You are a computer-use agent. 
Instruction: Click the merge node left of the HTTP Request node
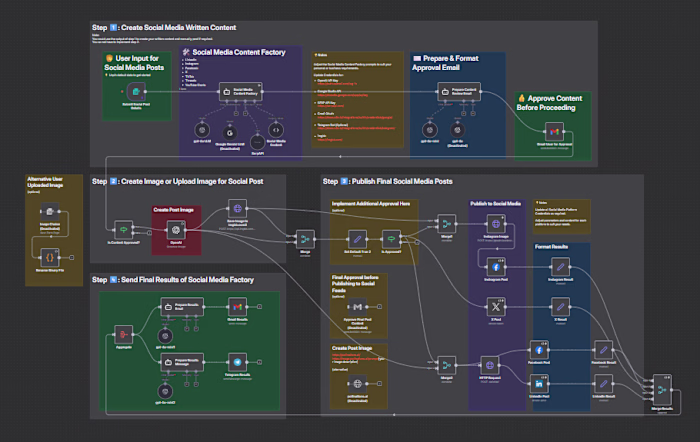446,365
